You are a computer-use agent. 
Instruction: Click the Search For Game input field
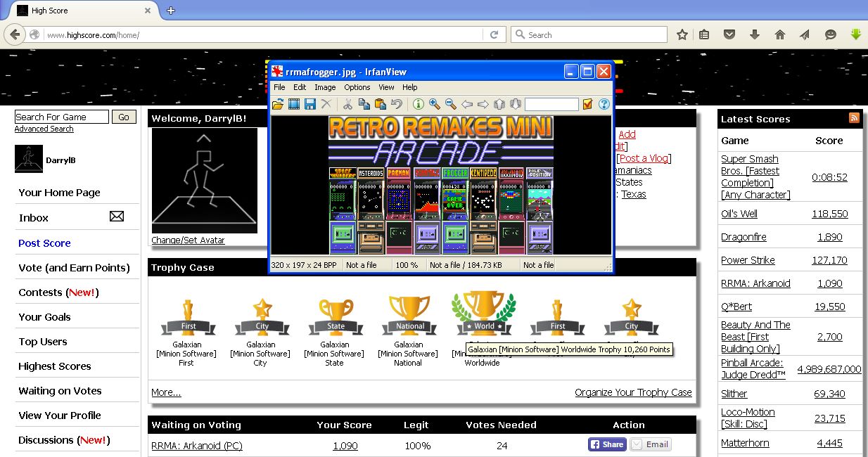62,117
